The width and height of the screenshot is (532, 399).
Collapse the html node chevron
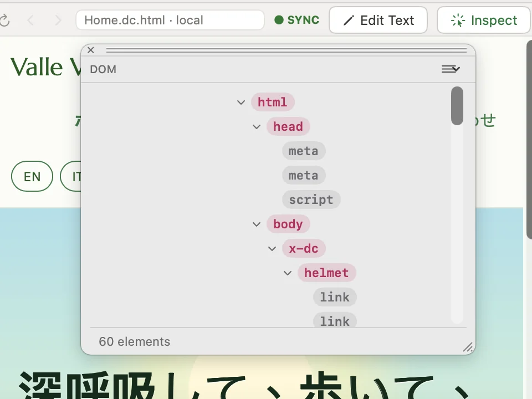click(241, 102)
